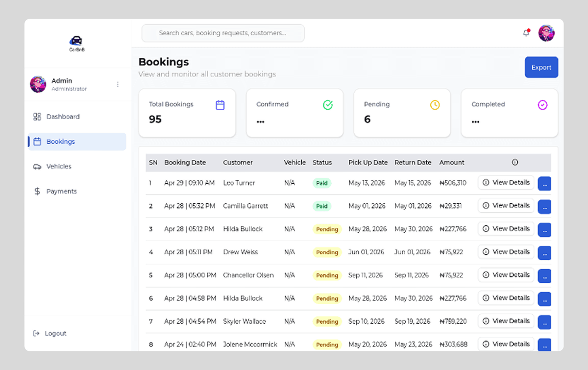Open Vehicles in the sidebar
This screenshot has width=588, height=370.
(77, 167)
